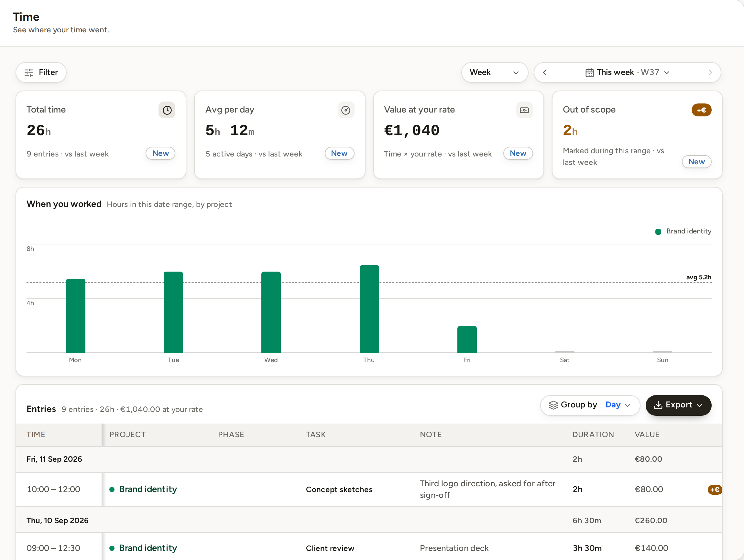Click the Presentation deck note
This screenshot has height=560, width=744.
454,548
